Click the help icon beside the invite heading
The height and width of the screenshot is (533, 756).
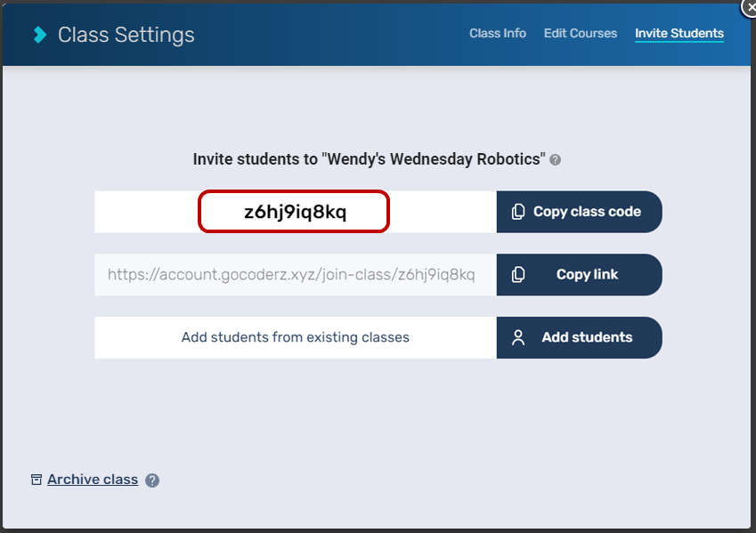click(x=556, y=160)
